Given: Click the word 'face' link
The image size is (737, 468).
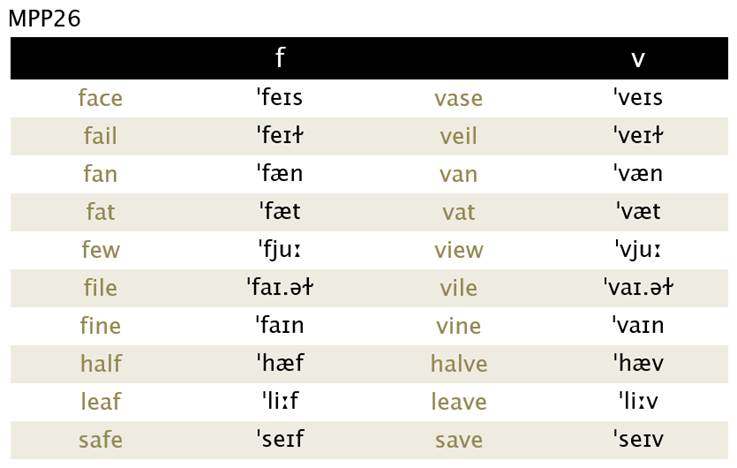Looking at the screenshot, I should [x=100, y=98].
